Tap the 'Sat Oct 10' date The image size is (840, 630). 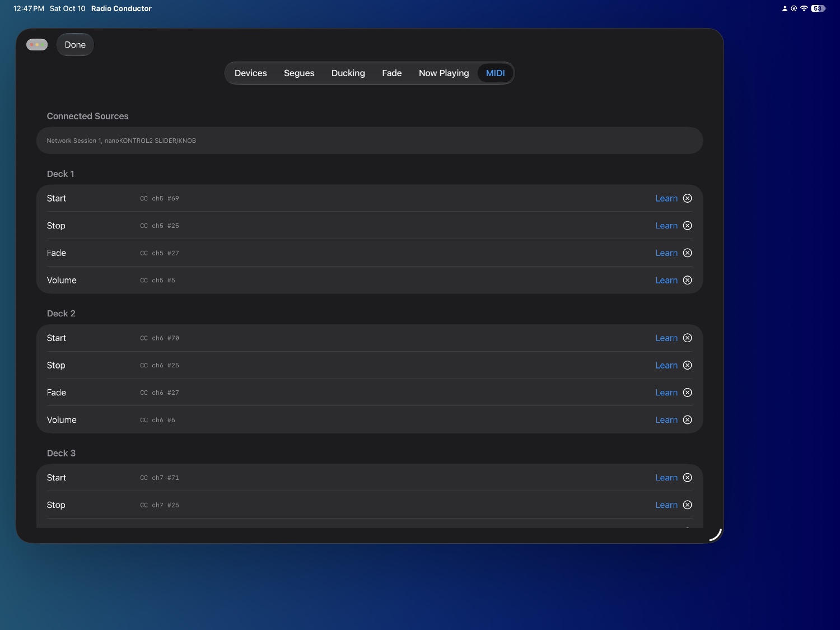[x=68, y=8]
